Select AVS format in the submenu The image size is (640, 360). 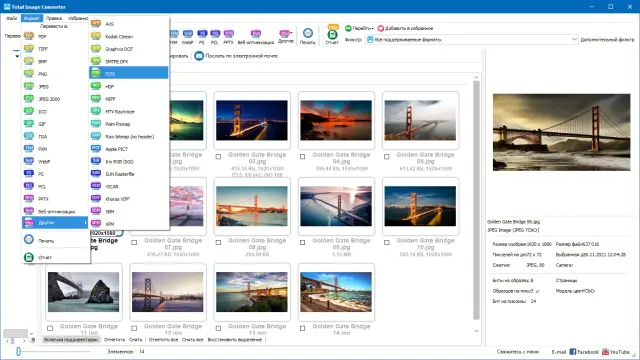pos(129,24)
